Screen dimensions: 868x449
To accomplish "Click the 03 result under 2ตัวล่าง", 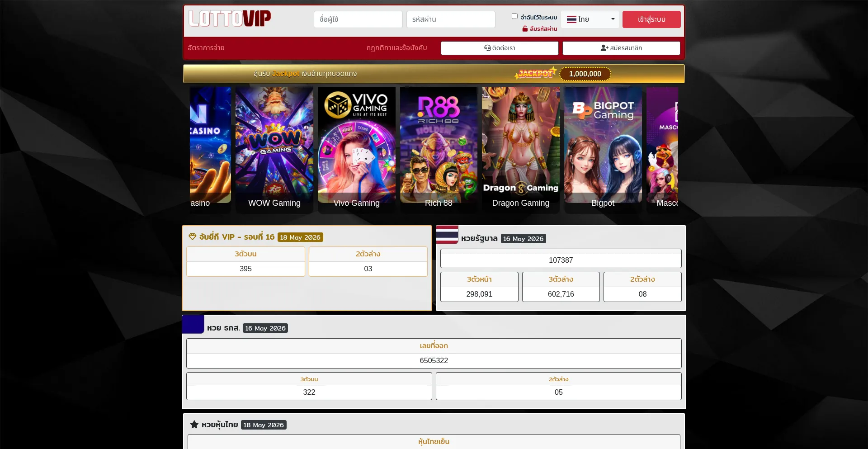I will [368, 269].
